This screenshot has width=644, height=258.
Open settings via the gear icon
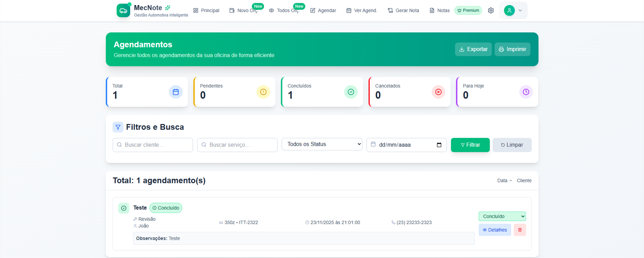click(x=490, y=11)
